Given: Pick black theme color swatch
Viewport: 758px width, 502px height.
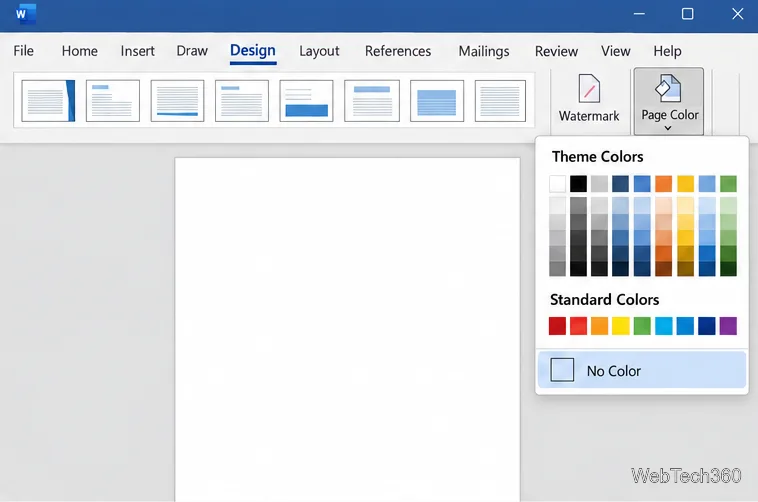Looking at the screenshot, I should pyautogui.click(x=578, y=184).
